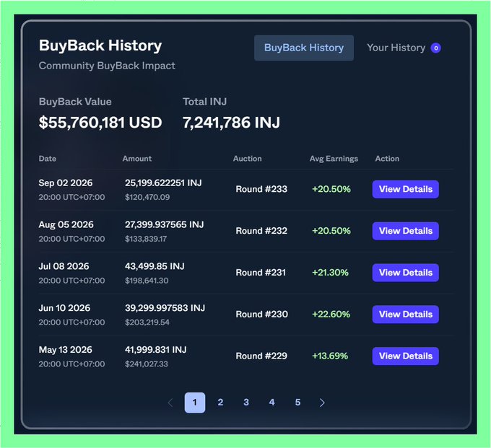Click the $55,760,181 USD total
This screenshot has height=448, width=491.
coord(100,123)
